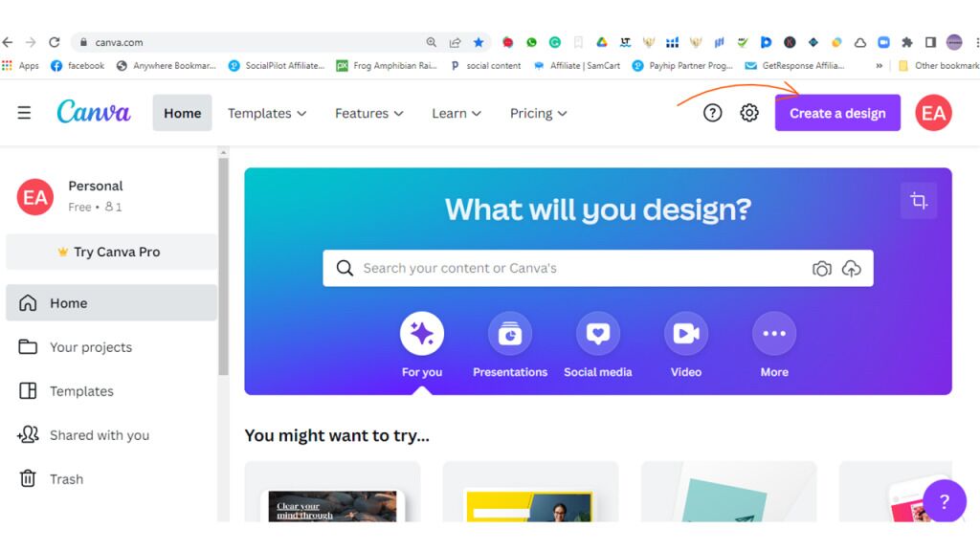This screenshot has width=980, height=551.
Task: Open the Pricing dropdown menu
Action: point(538,113)
